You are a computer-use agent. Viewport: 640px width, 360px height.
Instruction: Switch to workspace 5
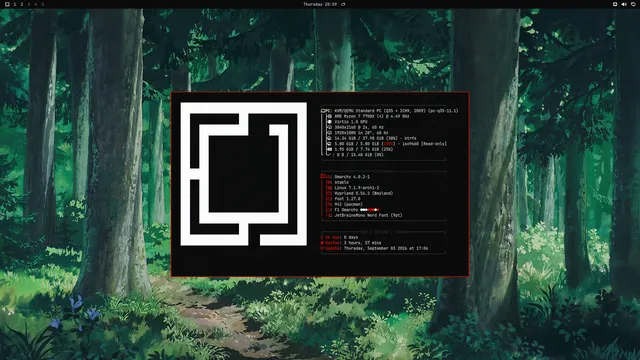point(42,4)
